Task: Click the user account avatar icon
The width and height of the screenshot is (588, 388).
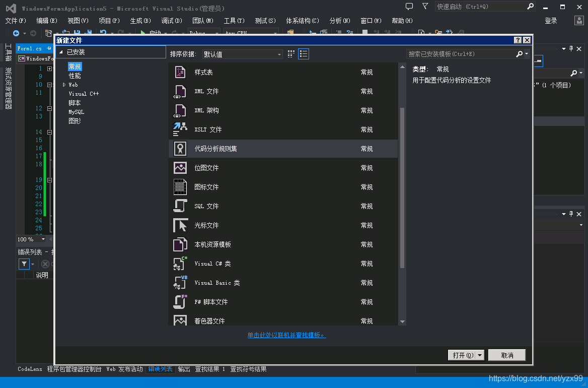Action: 579,21
